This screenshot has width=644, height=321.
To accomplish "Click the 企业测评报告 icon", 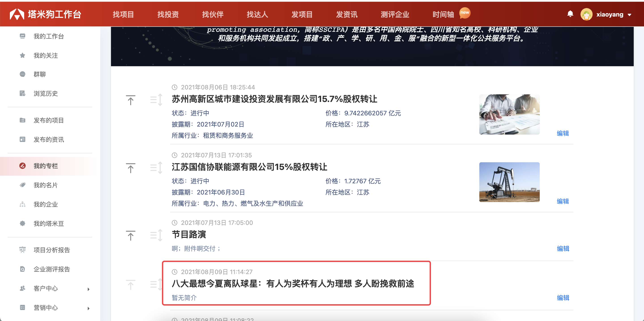I will [23, 269].
